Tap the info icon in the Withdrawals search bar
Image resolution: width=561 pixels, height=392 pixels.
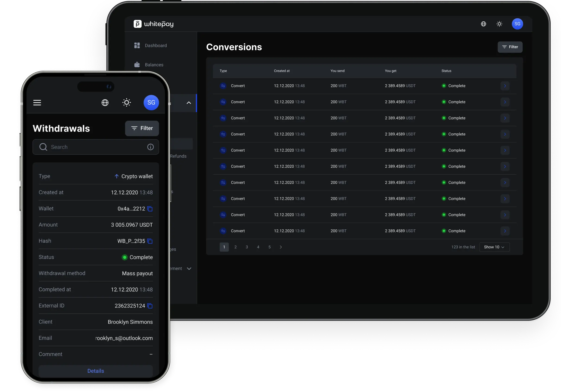(150, 147)
